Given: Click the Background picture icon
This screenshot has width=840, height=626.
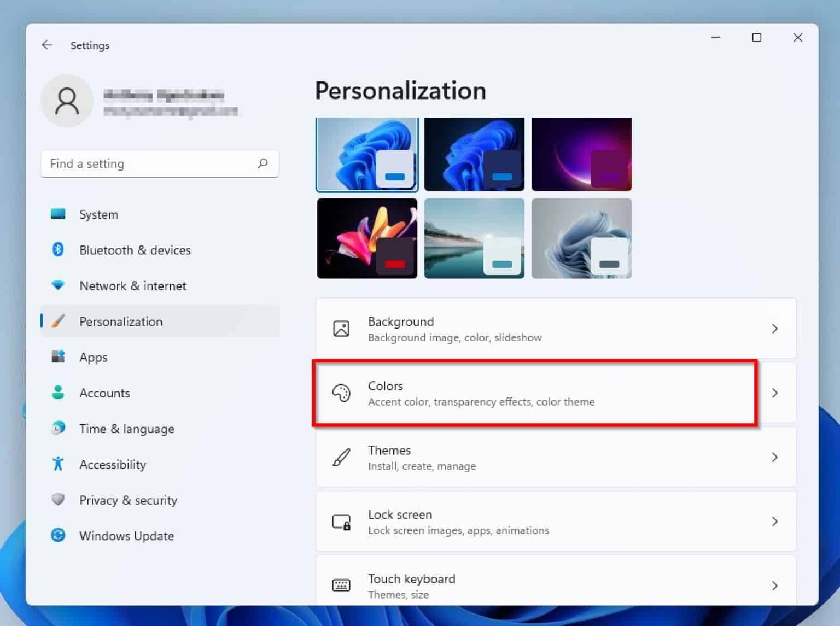Looking at the screenshot, I should (x=341, y=329).
